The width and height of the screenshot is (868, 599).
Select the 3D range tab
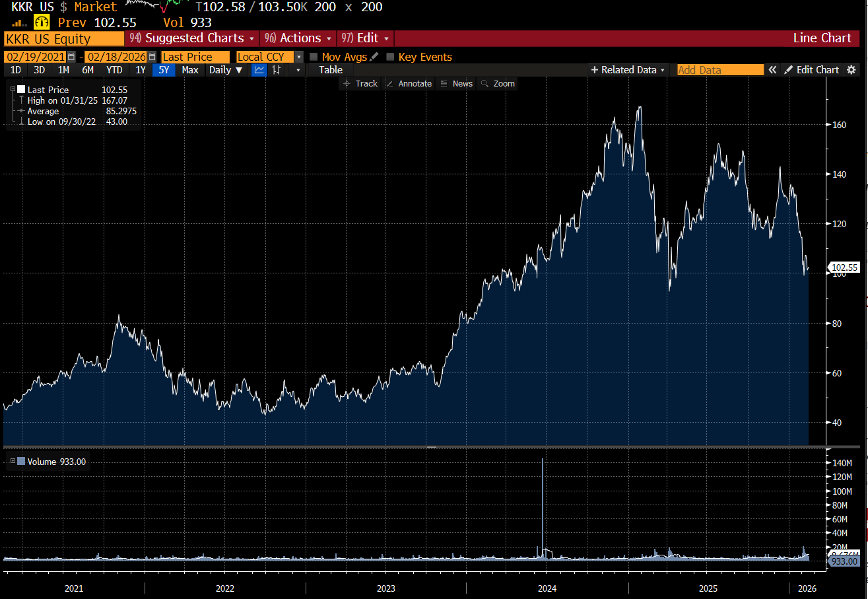(40, 70)
